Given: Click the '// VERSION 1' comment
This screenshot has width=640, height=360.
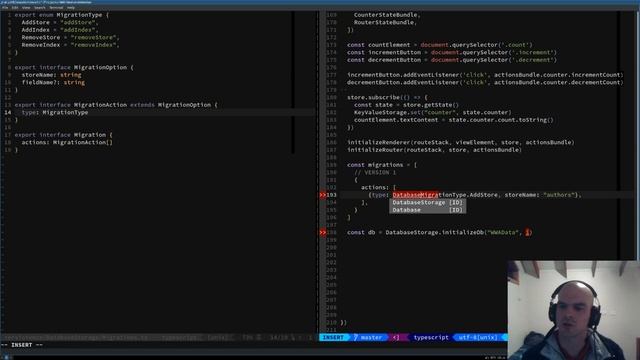Looking at the screenshot, I should point(375,173).
